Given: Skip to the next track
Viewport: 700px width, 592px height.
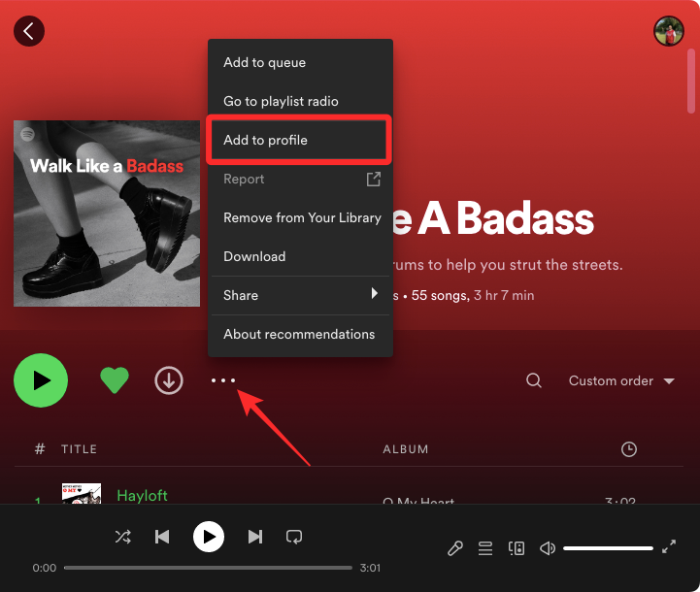Looking at the screenshot, I should tap(255, 537).
